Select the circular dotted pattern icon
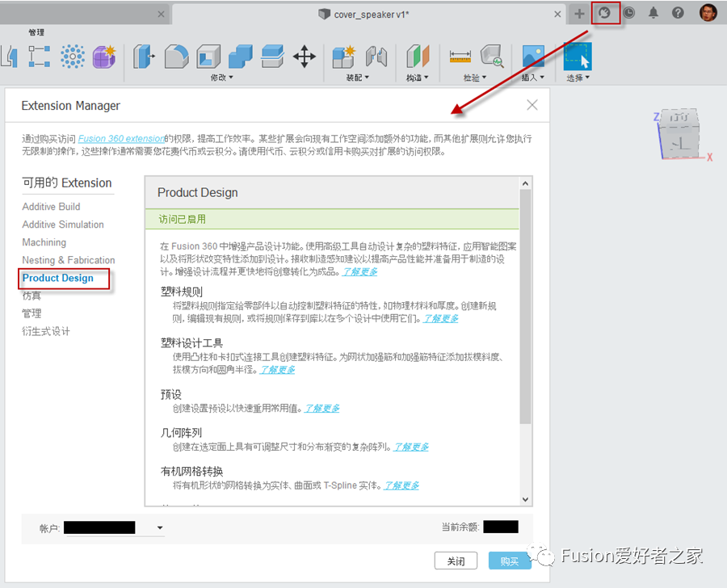The width and height of the screenshot is (727, 588). (73, 57)
